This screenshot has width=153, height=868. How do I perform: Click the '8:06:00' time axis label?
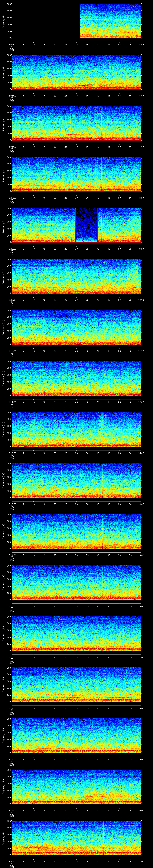(x=12, y=147)
